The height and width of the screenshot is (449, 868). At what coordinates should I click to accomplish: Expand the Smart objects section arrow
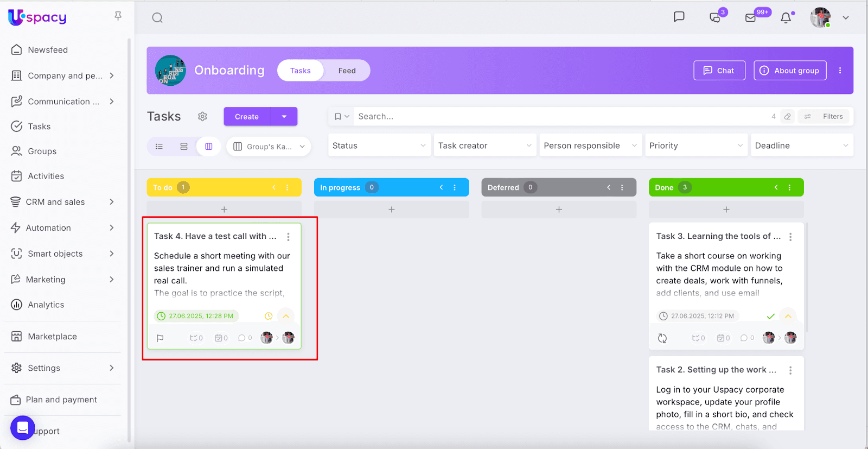click(x=112, y=254)
